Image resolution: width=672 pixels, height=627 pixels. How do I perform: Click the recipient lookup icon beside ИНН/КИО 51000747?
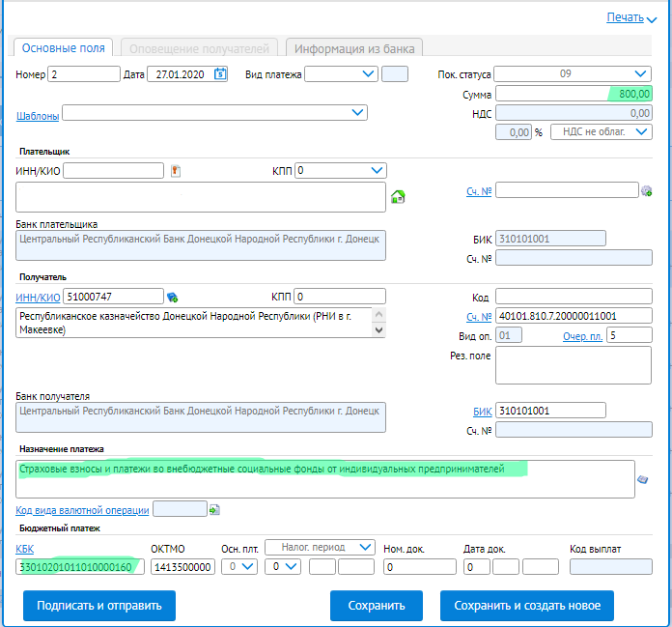(173, 297)
